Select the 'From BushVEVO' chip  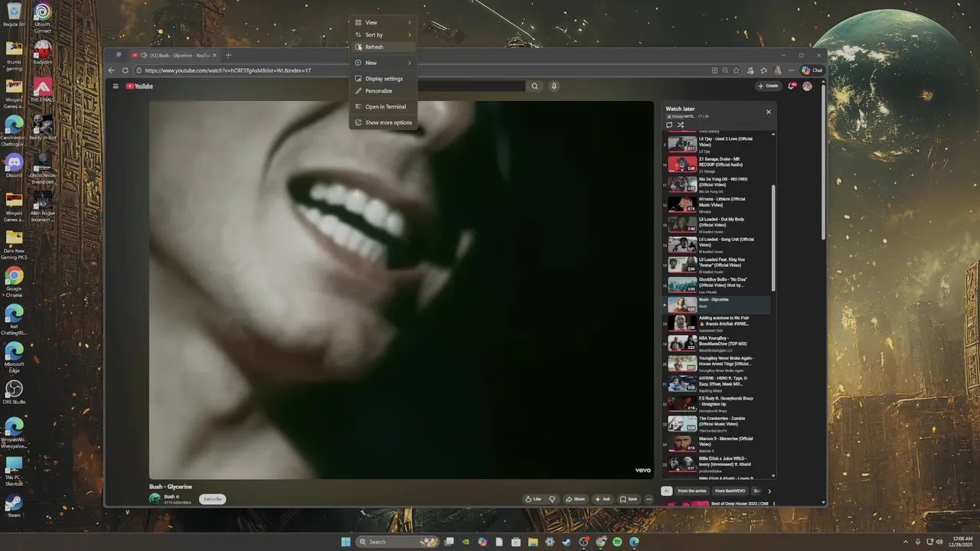tap(730, 491)
